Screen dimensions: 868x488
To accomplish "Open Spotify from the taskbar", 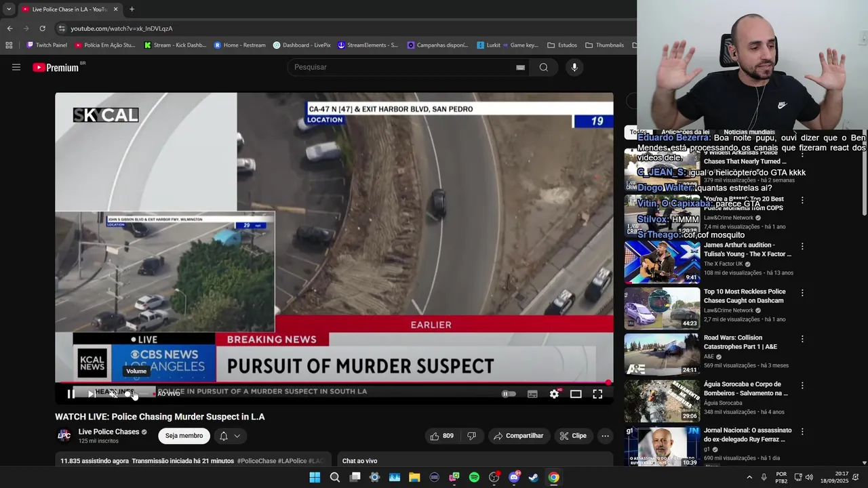I will coord(474,477).
